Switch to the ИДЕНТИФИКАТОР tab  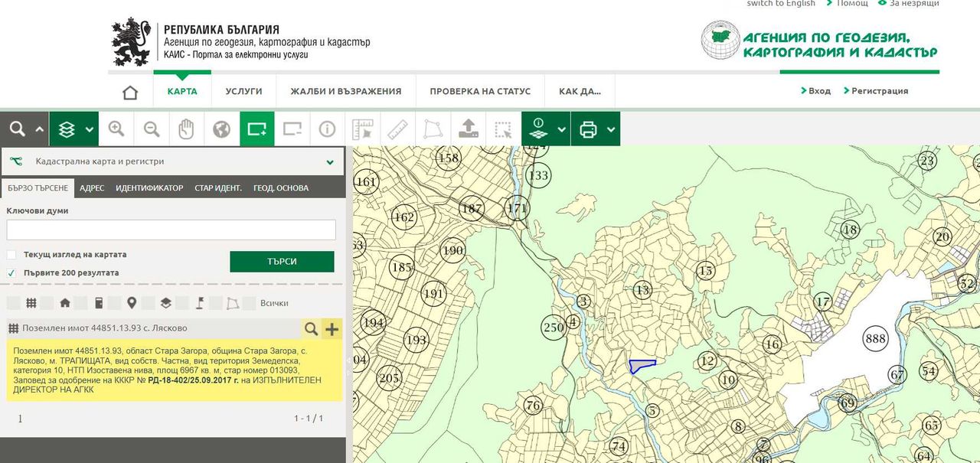pyautogui.click(x=149, y=187)
